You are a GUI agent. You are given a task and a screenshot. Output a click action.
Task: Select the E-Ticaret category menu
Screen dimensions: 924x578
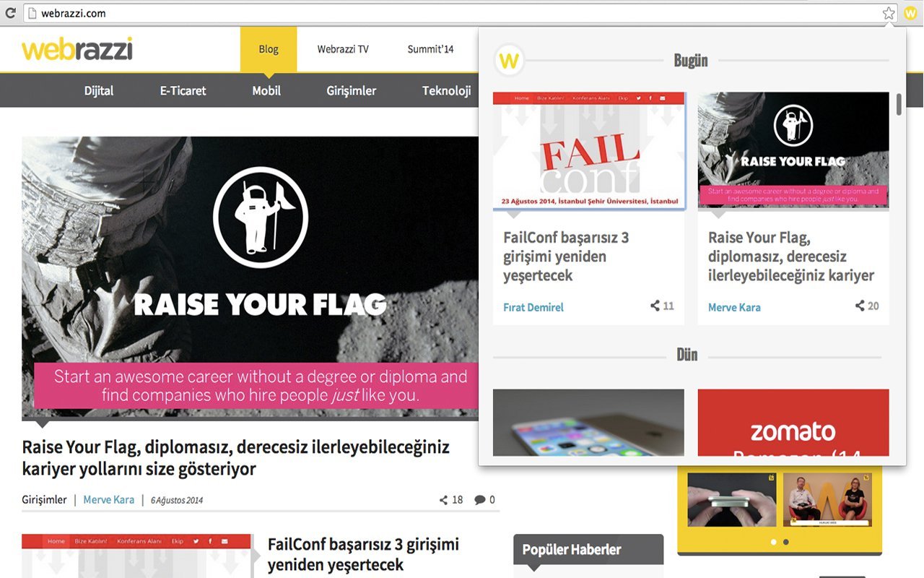(183, 90)
